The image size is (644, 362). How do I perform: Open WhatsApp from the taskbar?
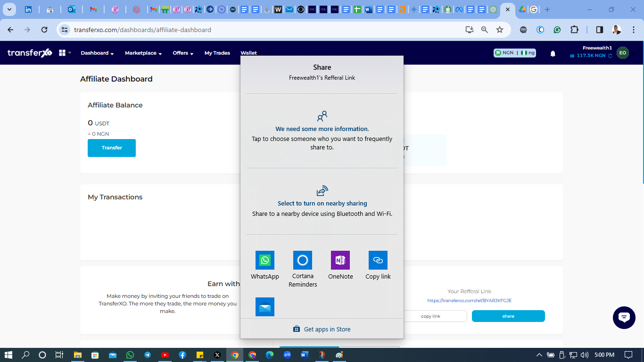tap(130, 355)
